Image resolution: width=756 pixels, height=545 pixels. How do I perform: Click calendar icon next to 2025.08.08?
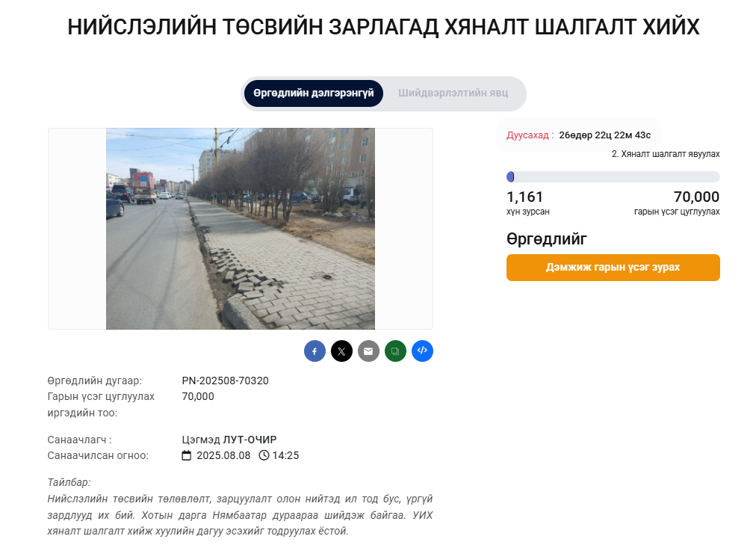click(x=187, y=455)
